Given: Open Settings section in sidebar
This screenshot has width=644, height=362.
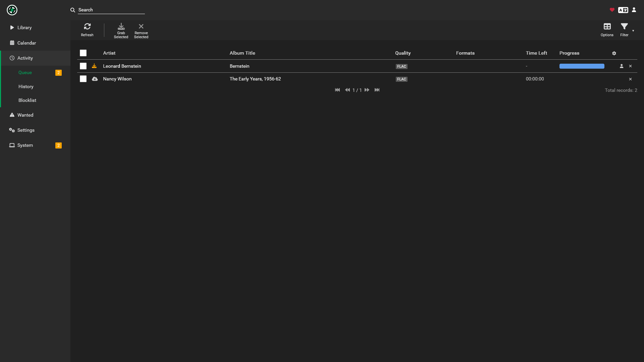Looking at the screenshot, I should pos(35,130).
